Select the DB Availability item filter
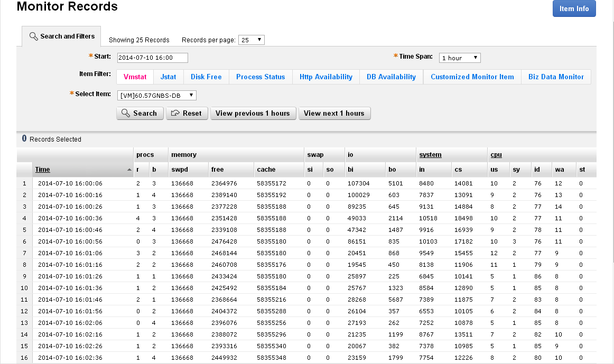 tap(391, 77)
